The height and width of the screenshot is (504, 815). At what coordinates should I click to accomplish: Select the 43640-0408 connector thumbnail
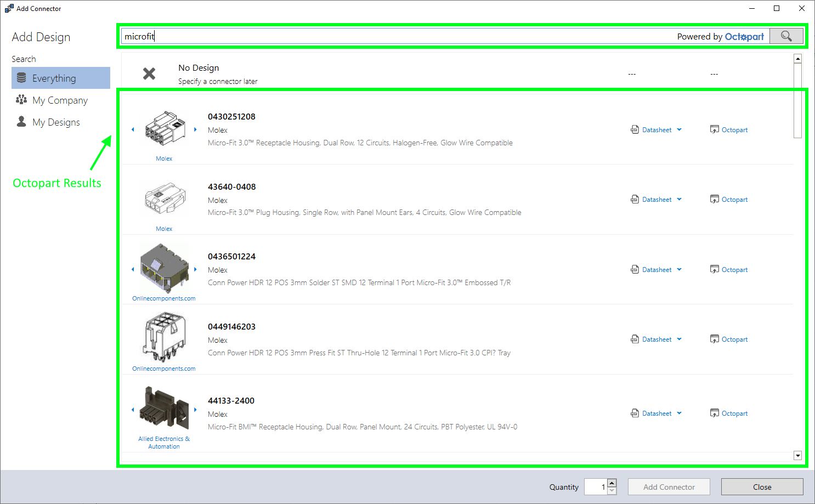[165, 199]
